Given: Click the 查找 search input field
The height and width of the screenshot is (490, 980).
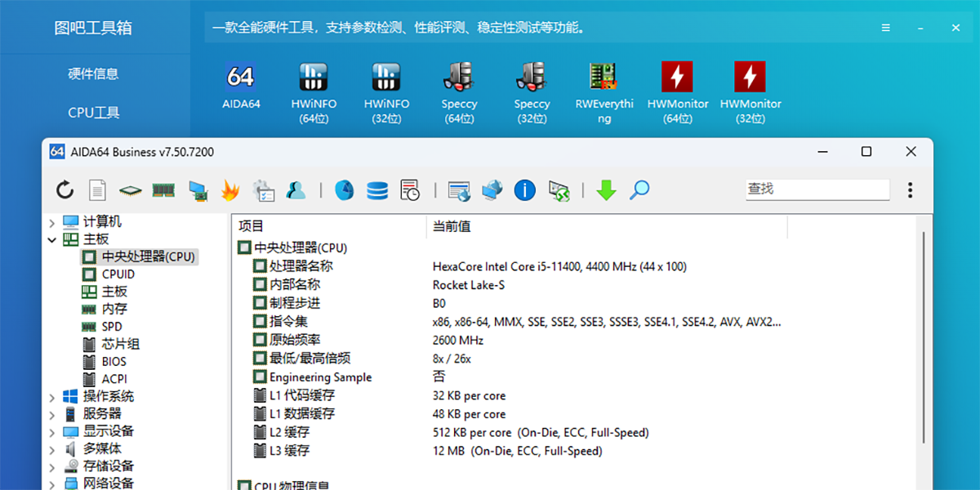Looking at the screenshot, I should 817,189.
